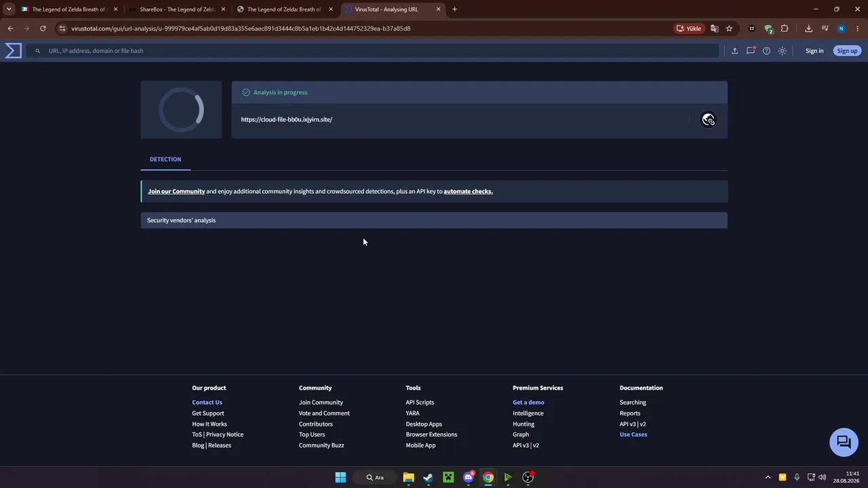Click Get a demo link
The image size is (868, 488).
coord(528,403)
